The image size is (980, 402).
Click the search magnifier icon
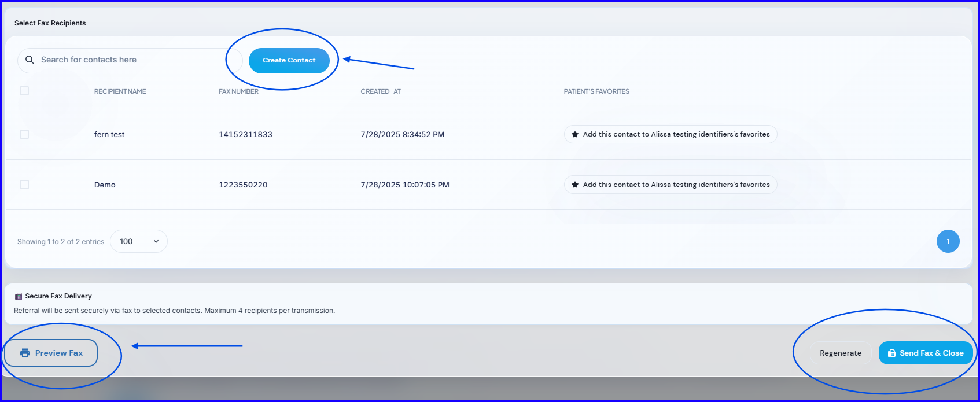[x=30, y=60]
